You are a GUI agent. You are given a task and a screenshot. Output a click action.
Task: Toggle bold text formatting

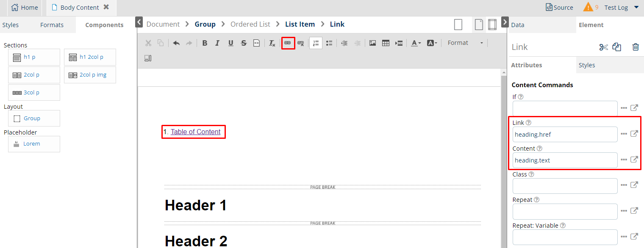point(205,43)
